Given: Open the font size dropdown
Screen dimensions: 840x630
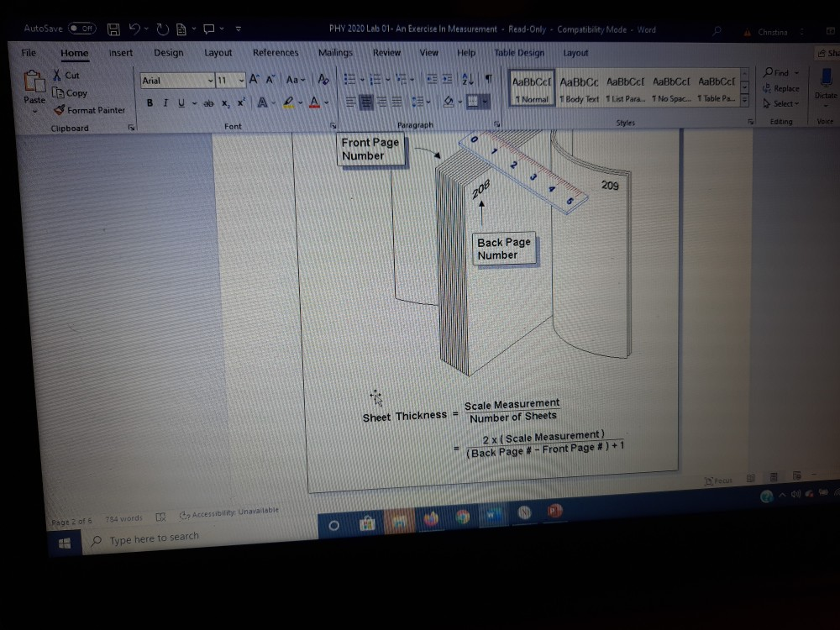Looking at the screenshot, I should (x=239, y=80).
